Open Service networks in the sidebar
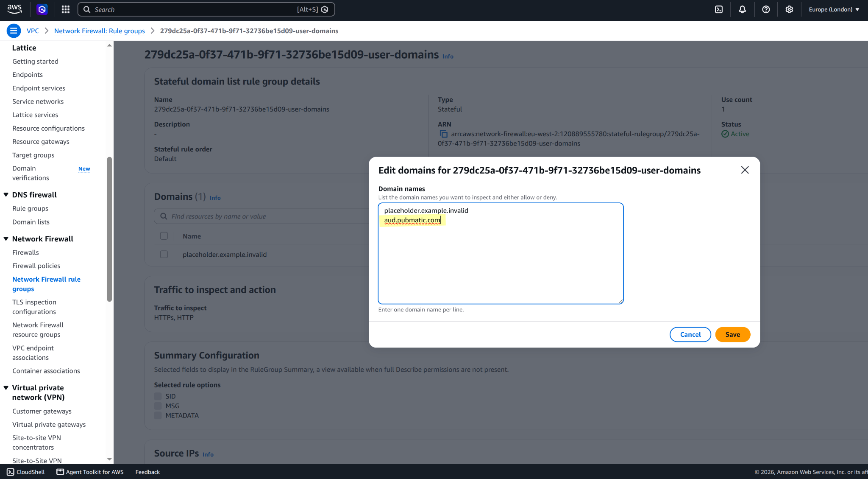868x479 pixels. point(38,101)
